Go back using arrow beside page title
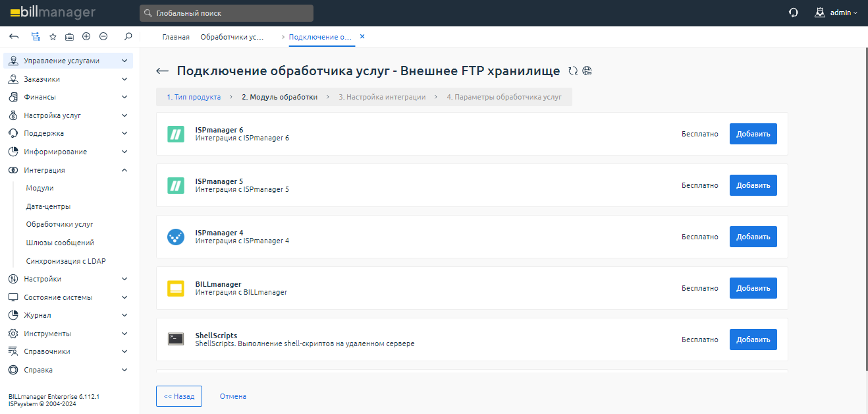868x414 pixels. pyautogui.click(x=163, y=71)
